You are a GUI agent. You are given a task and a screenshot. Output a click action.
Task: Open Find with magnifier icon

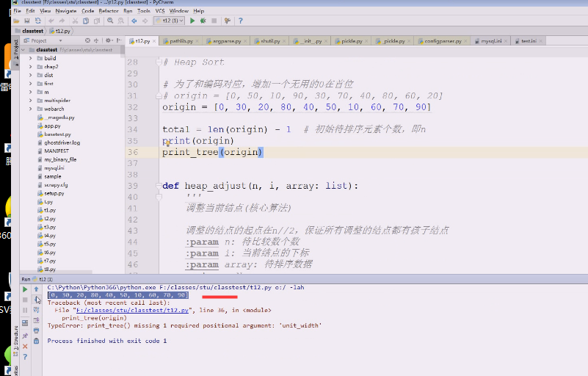coord(110,21)
